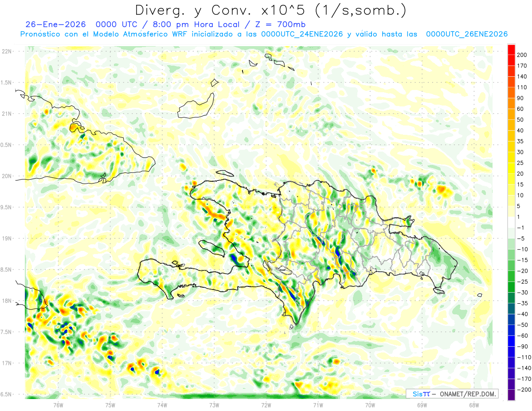Click the positive '35' colorbar label

(521, 141)
